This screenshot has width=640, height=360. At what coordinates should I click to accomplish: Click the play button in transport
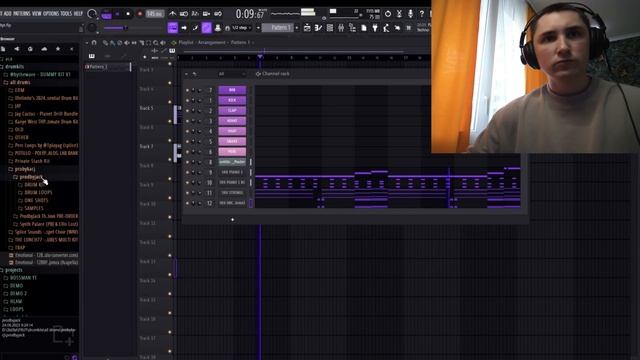coord(118,14)
